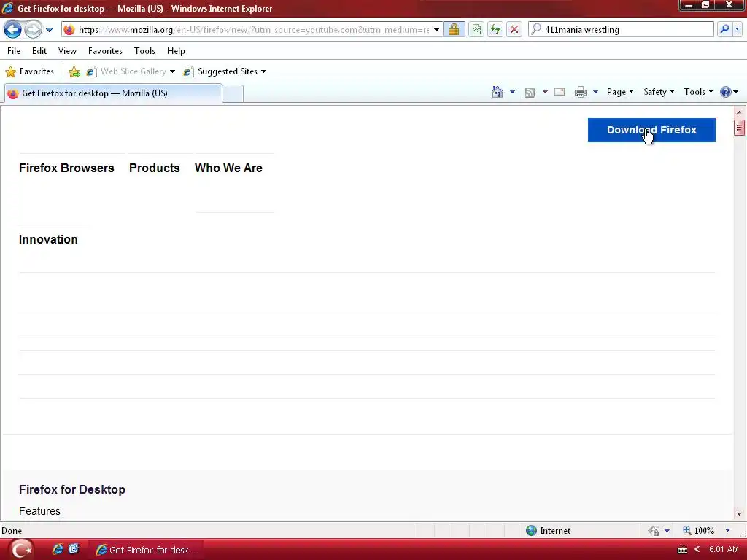747x560 pixels.
Task: Open the Page command menu
Action: [x=620, y=92]
